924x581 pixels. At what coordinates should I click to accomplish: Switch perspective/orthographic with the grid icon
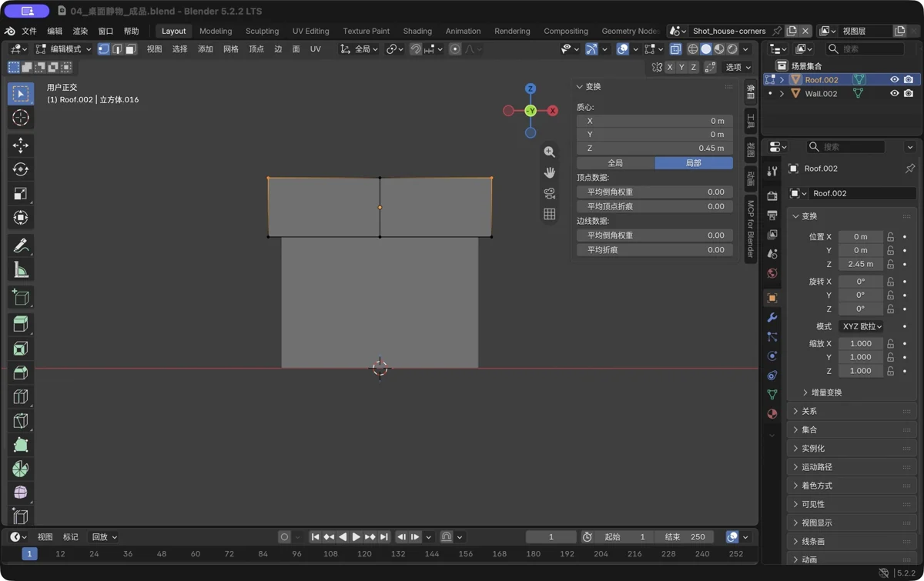click(x=549, y=214)
